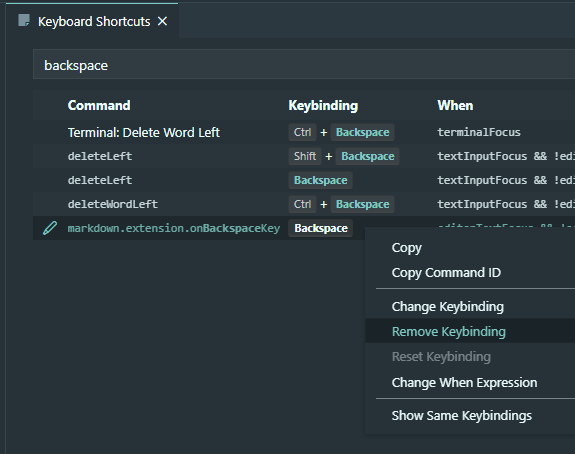The width and height of the screenshot is (575, 454).
Task: Select the Terminal: Delete Word Left row
Action: tap(304, 132)
